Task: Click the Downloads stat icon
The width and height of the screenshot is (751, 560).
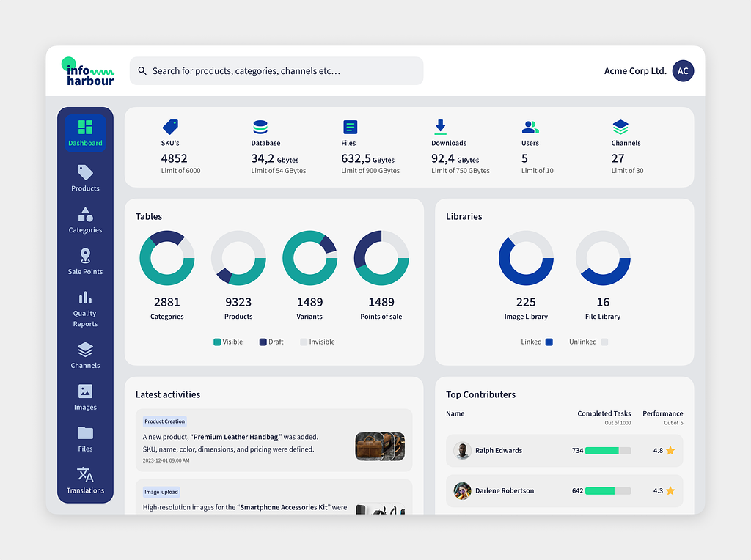Action: tap(440, 127)
